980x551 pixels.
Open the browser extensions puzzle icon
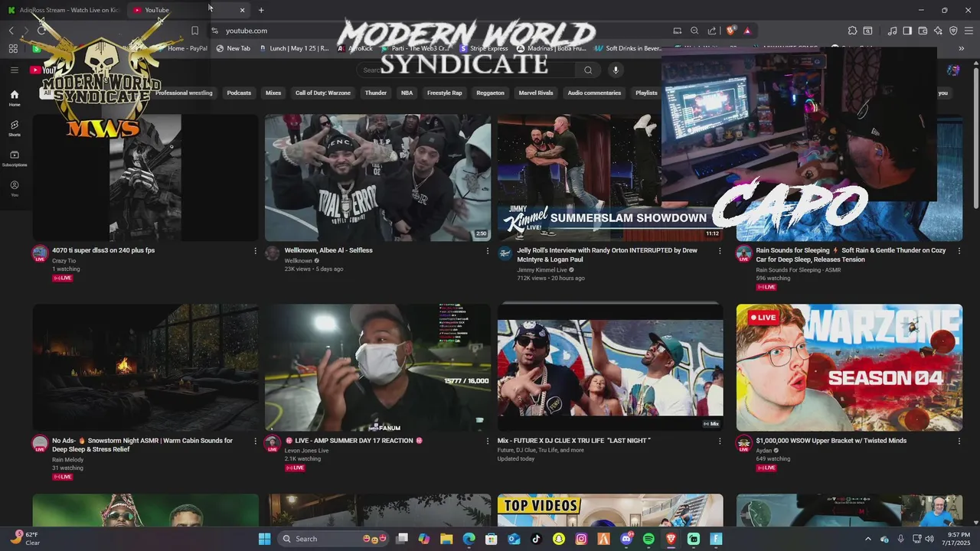click(852, 31)
